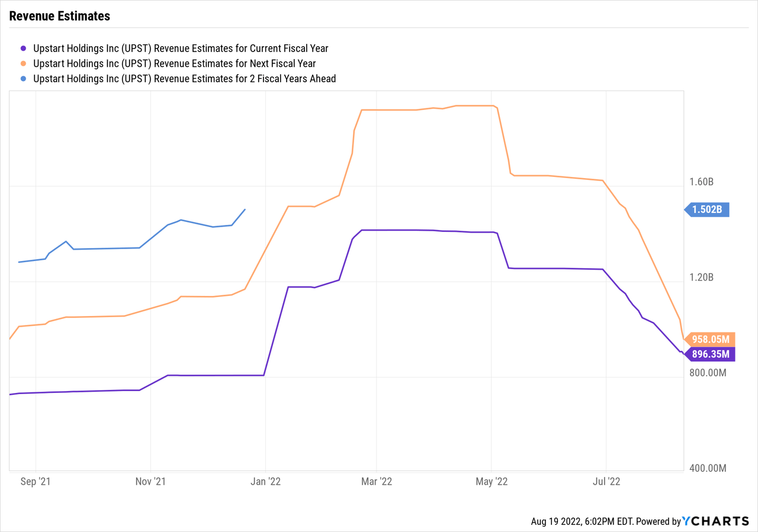The width and height of the screenshot is (758, 532).
Task: Click the 896.35M purple value tag
Action: point(711,354)
